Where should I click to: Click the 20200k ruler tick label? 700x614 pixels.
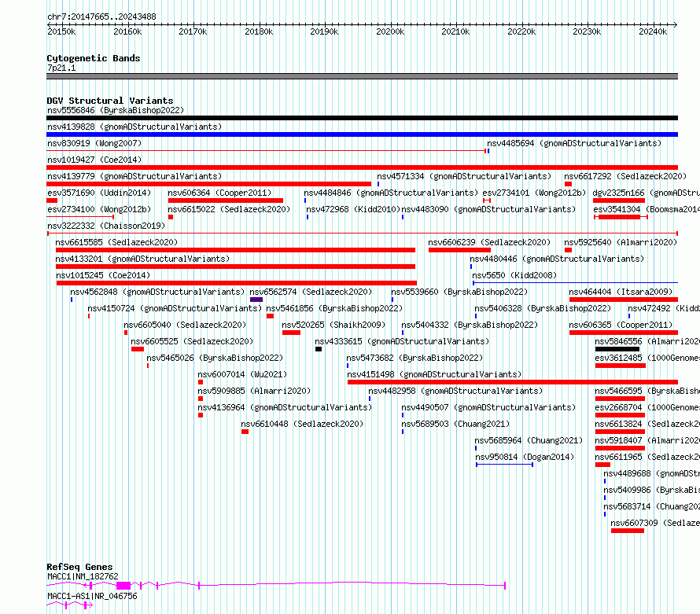pyautogui.click(x=390, y=31)
